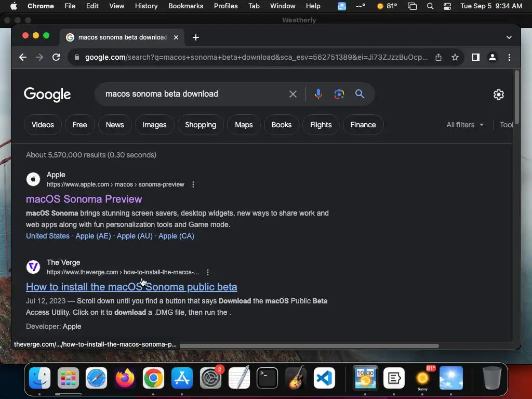Open the Bookmarks menu
This screenshot has height=399, width=532.
185,6
